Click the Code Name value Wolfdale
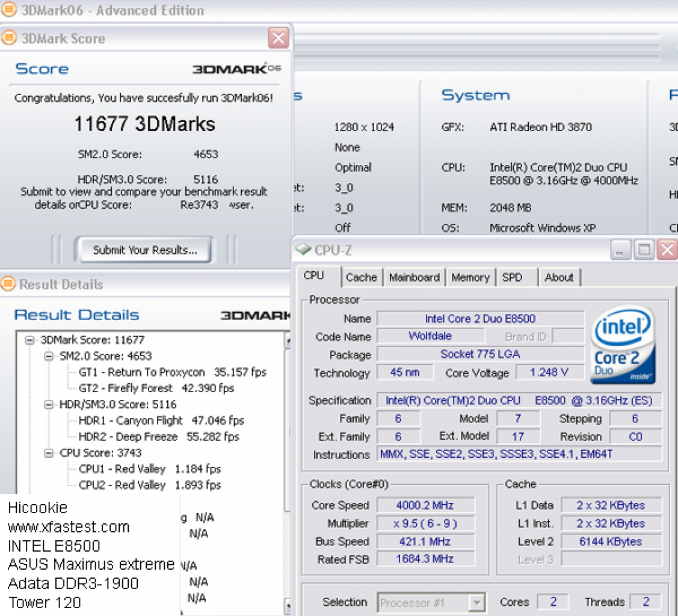Screen dimensions: 678x616 (430, 336)
